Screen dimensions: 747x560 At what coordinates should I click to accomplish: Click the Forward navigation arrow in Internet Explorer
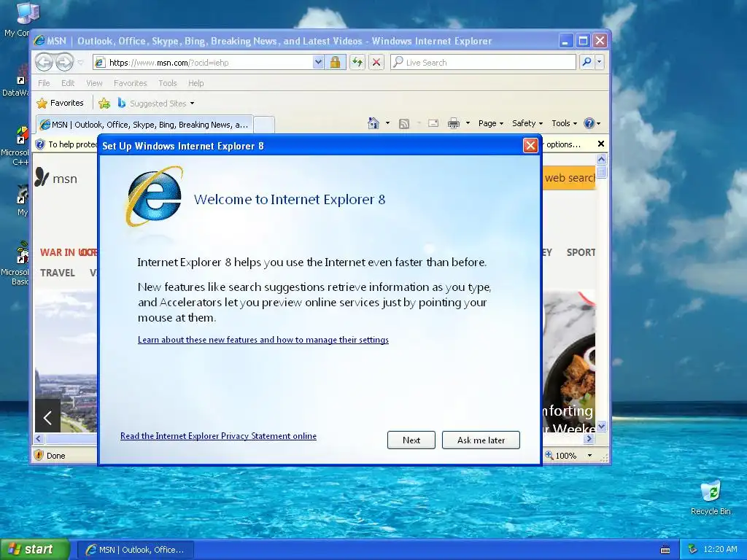click(x=64, y=62)
